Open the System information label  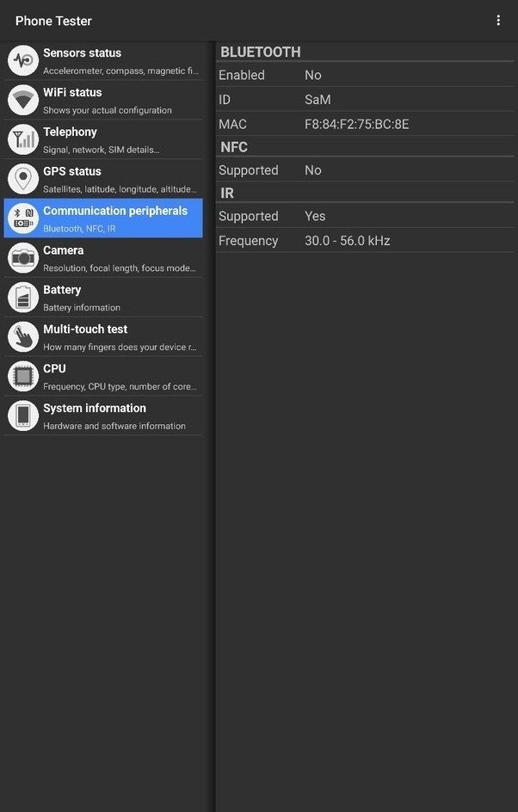(x=95, y=409)
